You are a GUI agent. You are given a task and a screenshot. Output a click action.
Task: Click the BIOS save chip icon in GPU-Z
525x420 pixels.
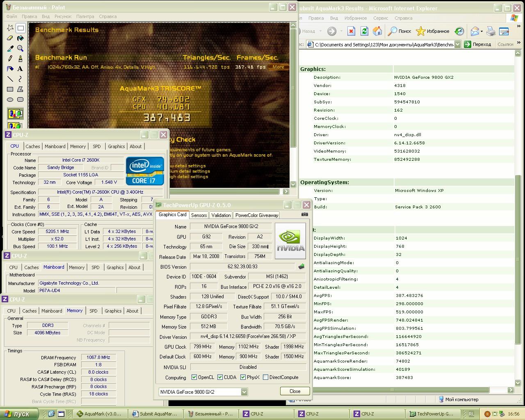pyautogui.click(x=301, y=267)
